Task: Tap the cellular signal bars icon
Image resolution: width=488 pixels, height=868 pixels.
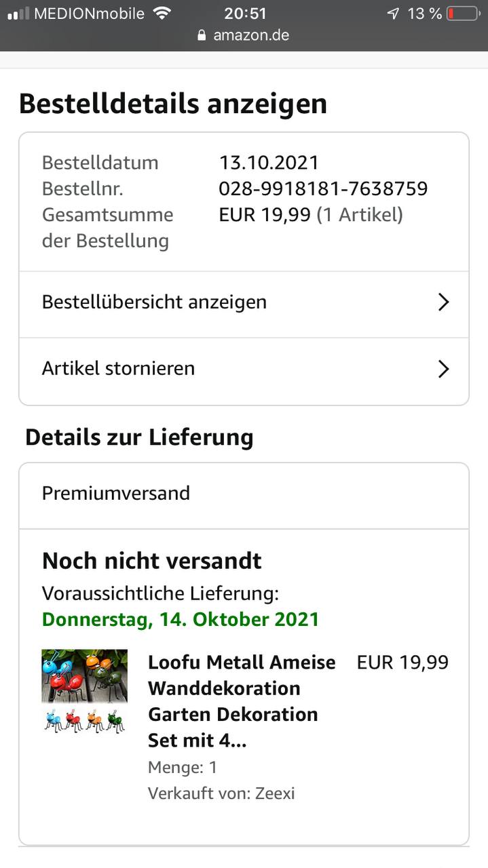Action: click(x=18, y=14)
